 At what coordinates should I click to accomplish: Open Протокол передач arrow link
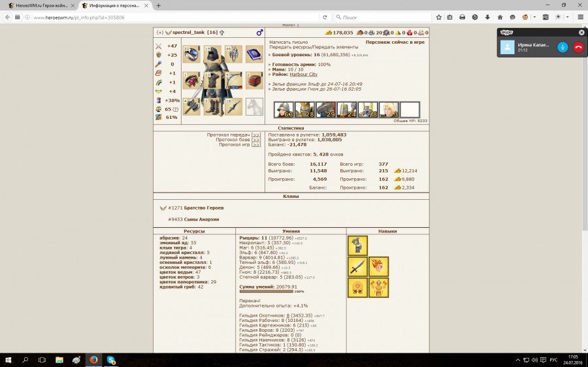pos(255,135)
